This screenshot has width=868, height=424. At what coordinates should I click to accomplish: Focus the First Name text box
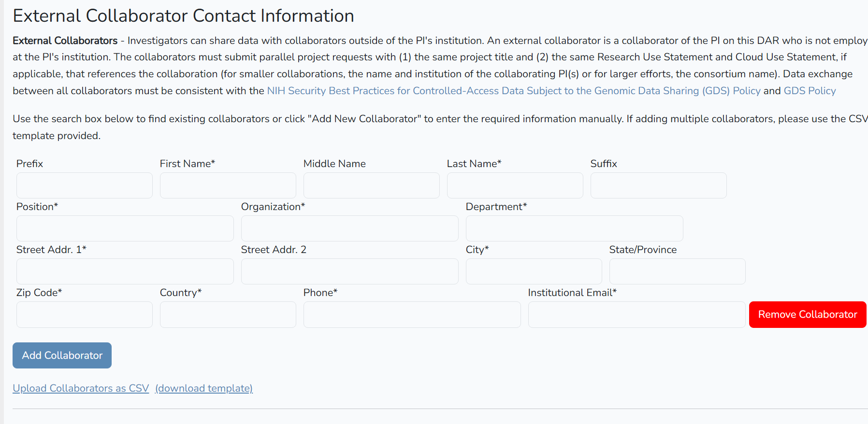coord(228,185)
